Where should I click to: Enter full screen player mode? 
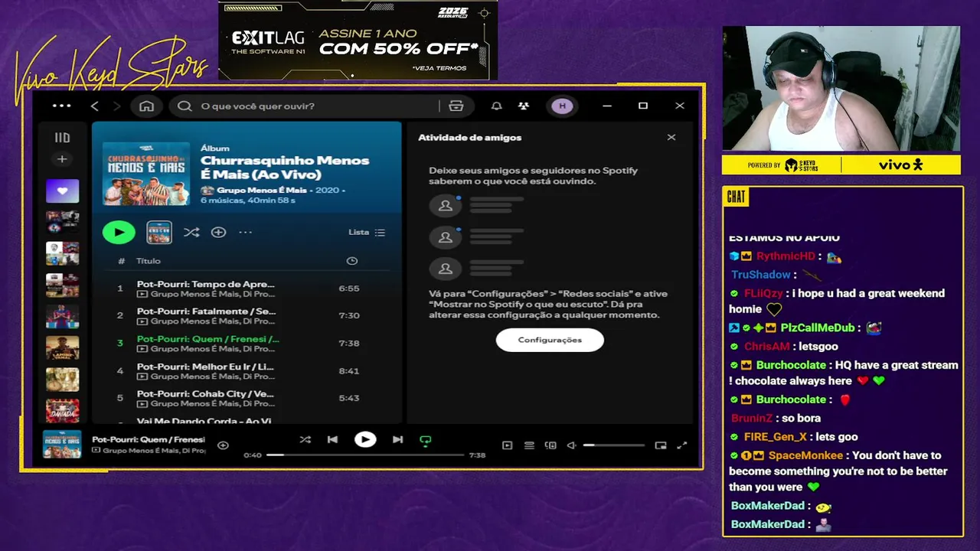tap(682, 445)
